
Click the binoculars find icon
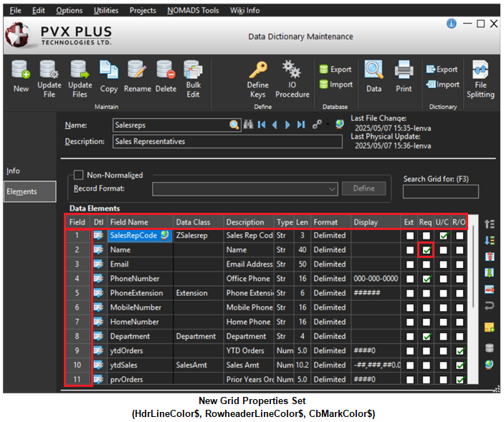(248, 125)
